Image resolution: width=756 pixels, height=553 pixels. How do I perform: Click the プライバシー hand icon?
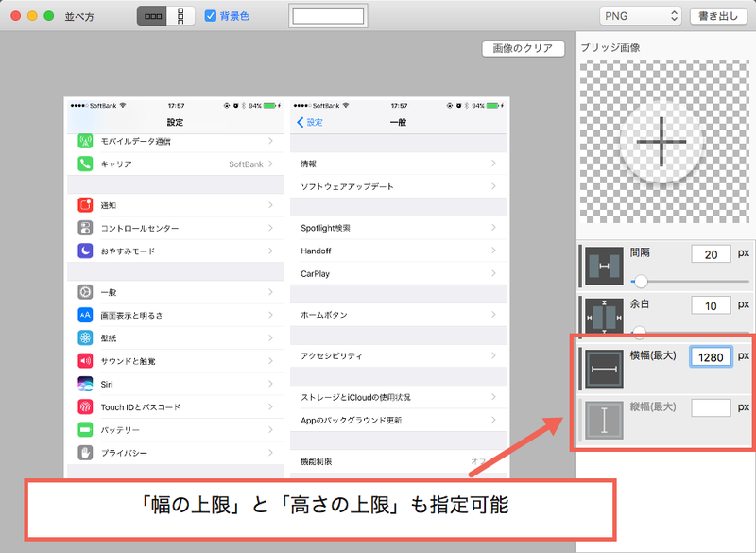tap(85, 453)
